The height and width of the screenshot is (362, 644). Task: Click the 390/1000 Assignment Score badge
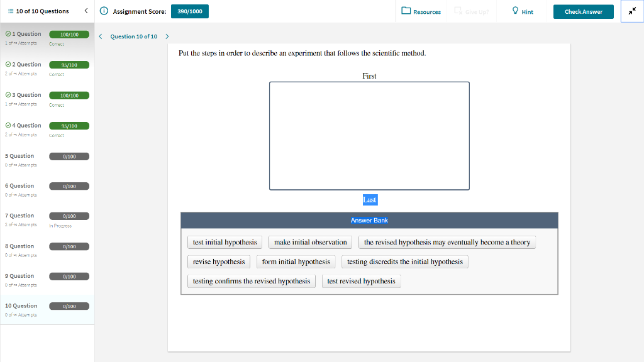189,11
